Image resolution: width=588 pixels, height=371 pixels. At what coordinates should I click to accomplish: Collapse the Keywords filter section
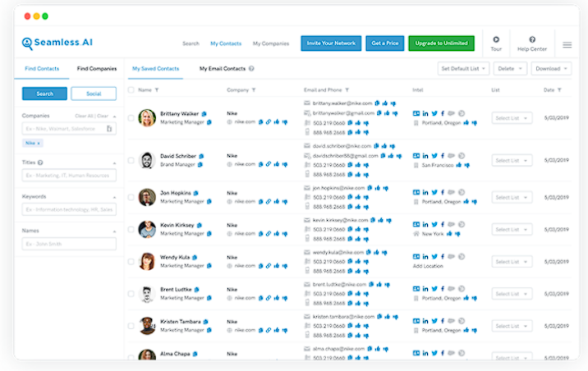pos(114,197)
